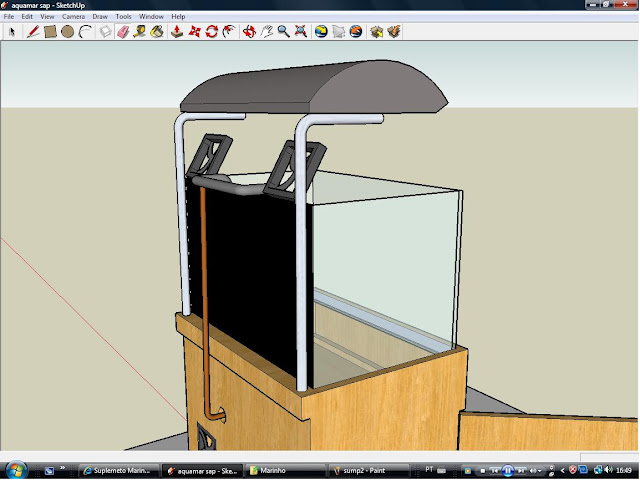This screenshot has height=480, width=640.
Task: Skip to previous track in taskbar player
Action: click(x=495, y=471)
